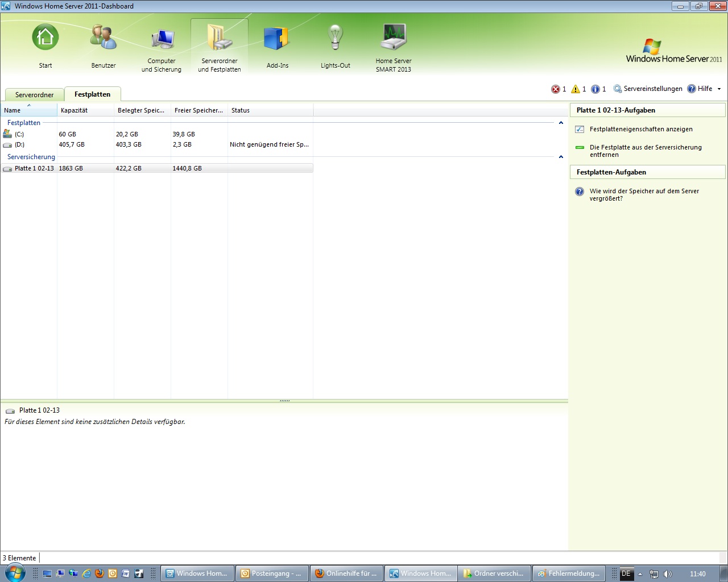This screenshot has height=582, width=728.
Task: Click Festplatteneigenschaften anzeigen
Action: pyautogui.click(x=641, y=129)
